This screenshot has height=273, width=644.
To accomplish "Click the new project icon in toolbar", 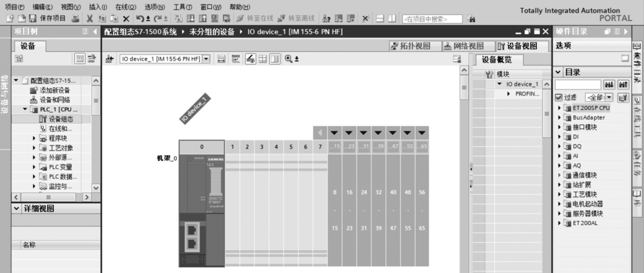I will coord(10,18).
